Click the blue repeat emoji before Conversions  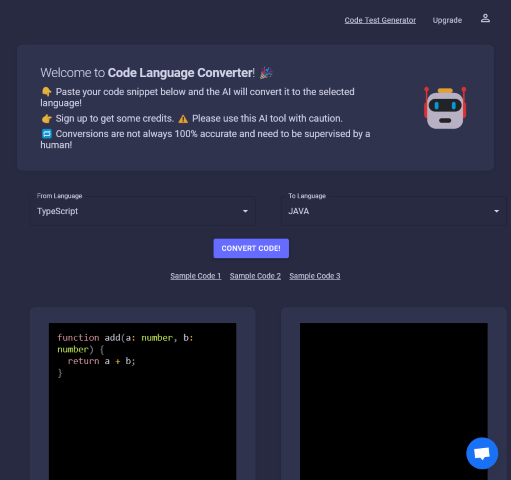tap(47, 134)
